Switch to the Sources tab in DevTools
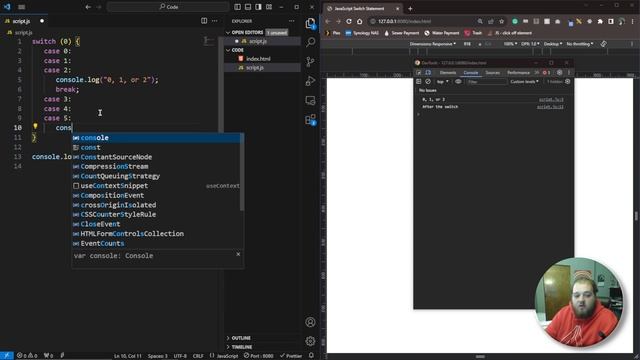The image size is (640, 360). click(493, 73)
